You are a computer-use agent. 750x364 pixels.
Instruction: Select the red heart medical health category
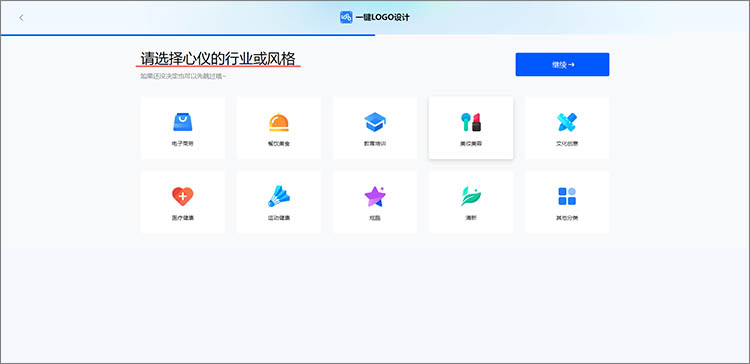click(x=183, y=202)
